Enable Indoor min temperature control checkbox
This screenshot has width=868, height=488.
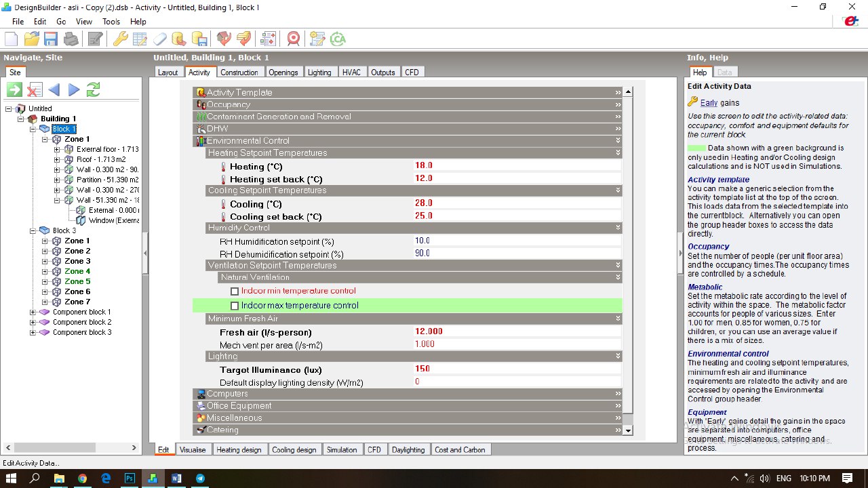click(235, 291)
